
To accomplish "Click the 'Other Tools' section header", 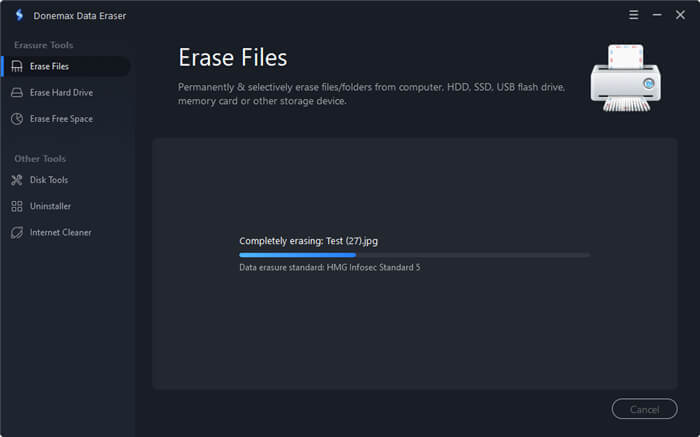I will pos(40,159).
